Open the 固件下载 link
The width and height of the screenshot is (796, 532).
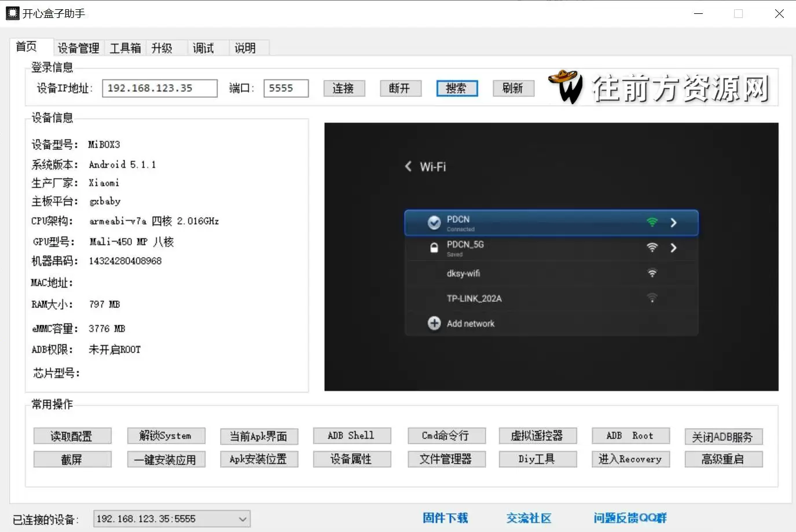pos(445,518)
